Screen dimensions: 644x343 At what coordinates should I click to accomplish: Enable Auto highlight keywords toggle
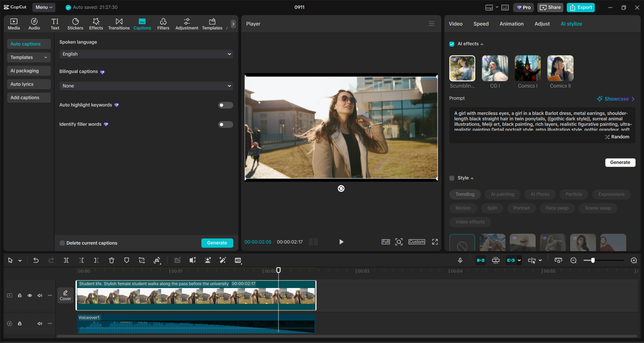point(225,105)
